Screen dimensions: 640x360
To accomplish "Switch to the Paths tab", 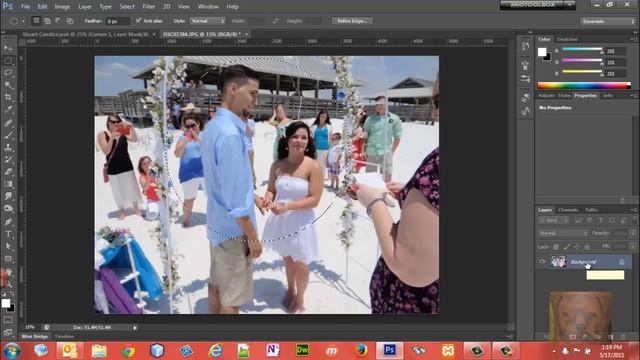I will [x=591, y=210].
